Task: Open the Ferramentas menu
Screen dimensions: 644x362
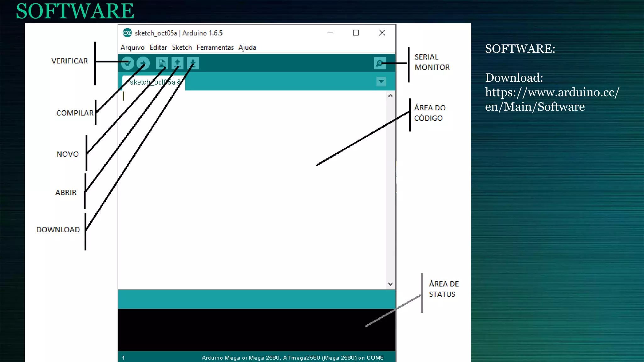Action: pyautogui.click(x=215, y=47)
